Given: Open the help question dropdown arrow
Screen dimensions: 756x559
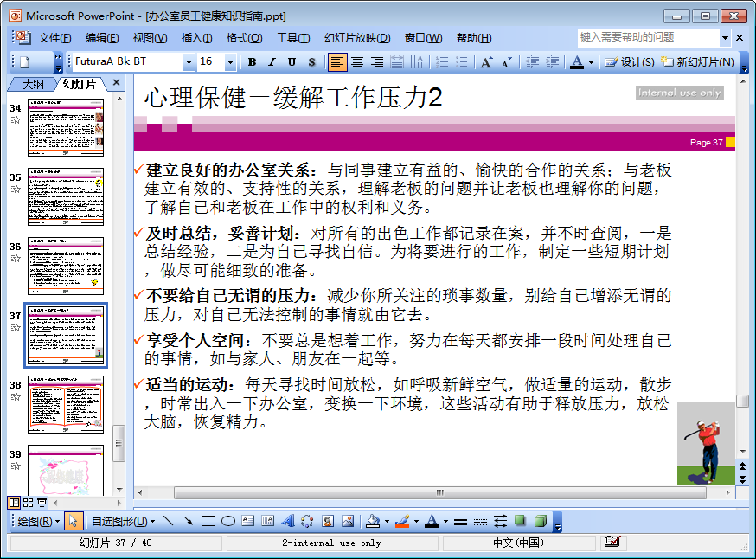Looking at the screenshot, I should coord(725,37).
